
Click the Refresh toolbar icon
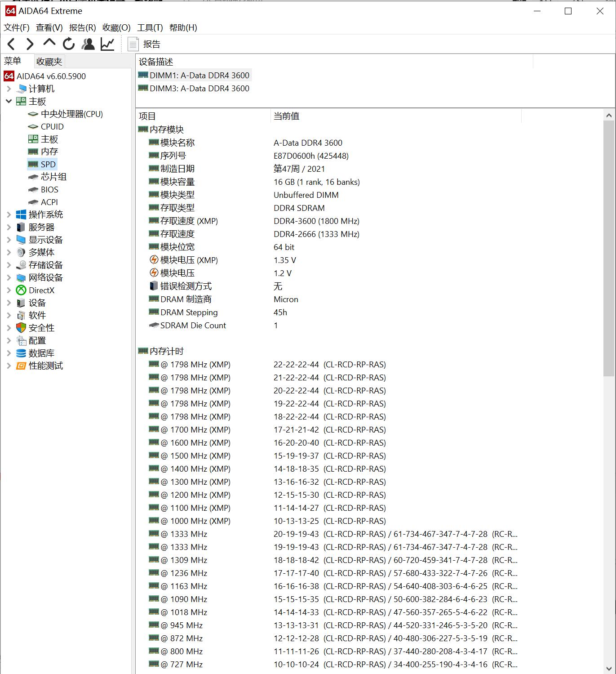[x=69, y=44]
